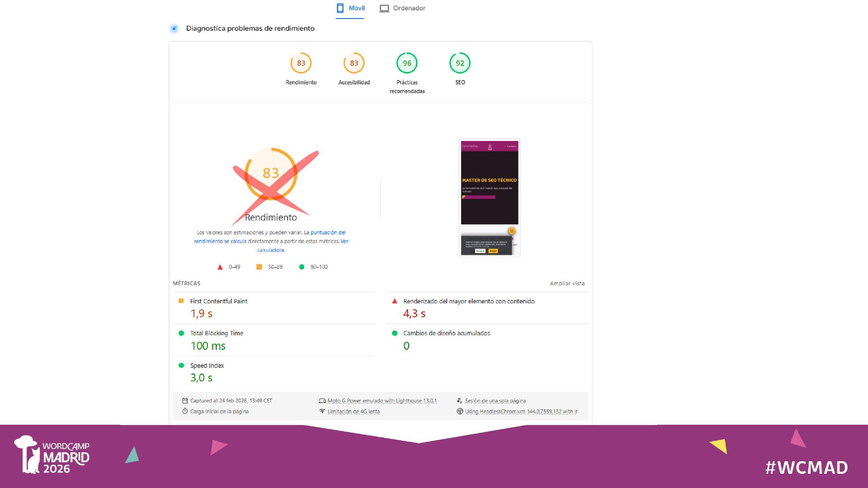Click the diagnostics icon beside Diagnostica problemas
Image resolution: width=868 pixels, height=488 pixels.
click(174, 28)
